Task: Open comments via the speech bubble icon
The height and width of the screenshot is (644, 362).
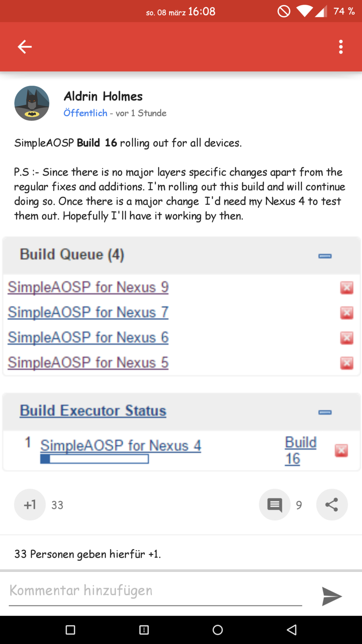Action: [x=275, y=505]
